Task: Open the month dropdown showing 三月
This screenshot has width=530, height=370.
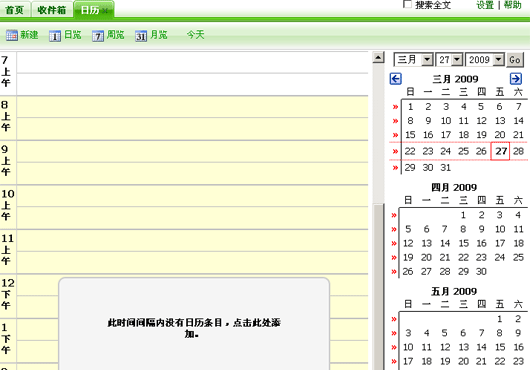Action: [x=414, y=60]
